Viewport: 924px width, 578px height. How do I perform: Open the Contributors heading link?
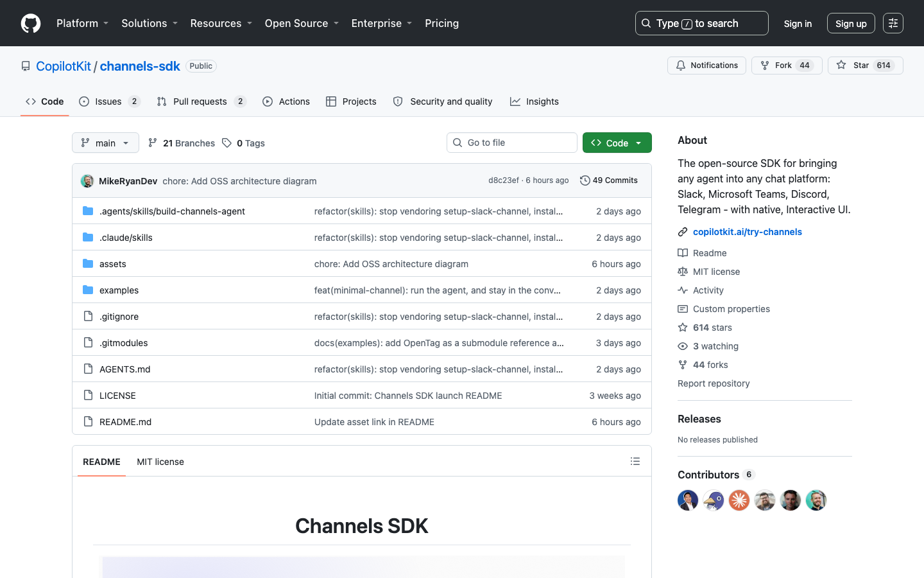tap(716, 475)
